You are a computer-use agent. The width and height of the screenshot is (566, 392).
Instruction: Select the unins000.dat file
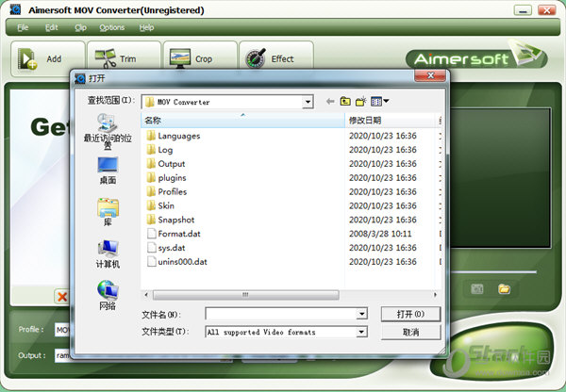177,262
